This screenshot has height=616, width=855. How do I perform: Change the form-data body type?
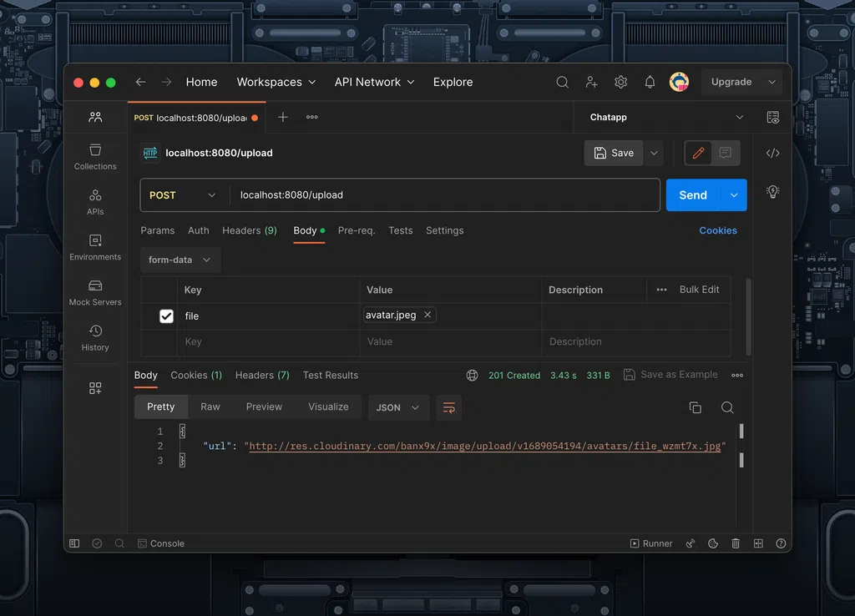(180, 260)
